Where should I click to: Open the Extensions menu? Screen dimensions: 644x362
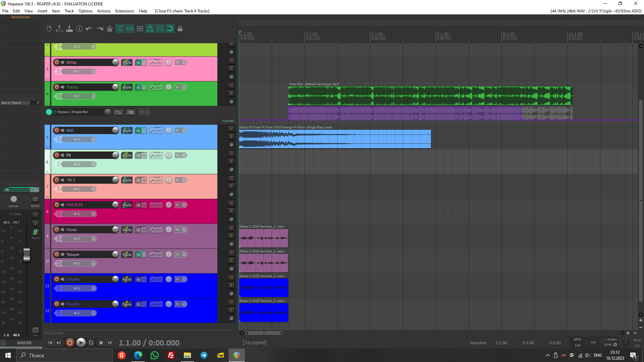125,11
